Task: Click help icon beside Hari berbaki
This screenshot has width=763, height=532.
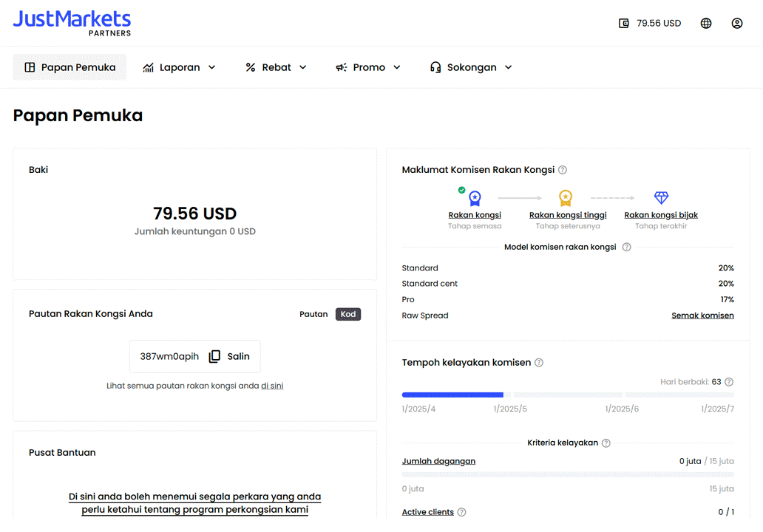Action: tap(729, 382)
